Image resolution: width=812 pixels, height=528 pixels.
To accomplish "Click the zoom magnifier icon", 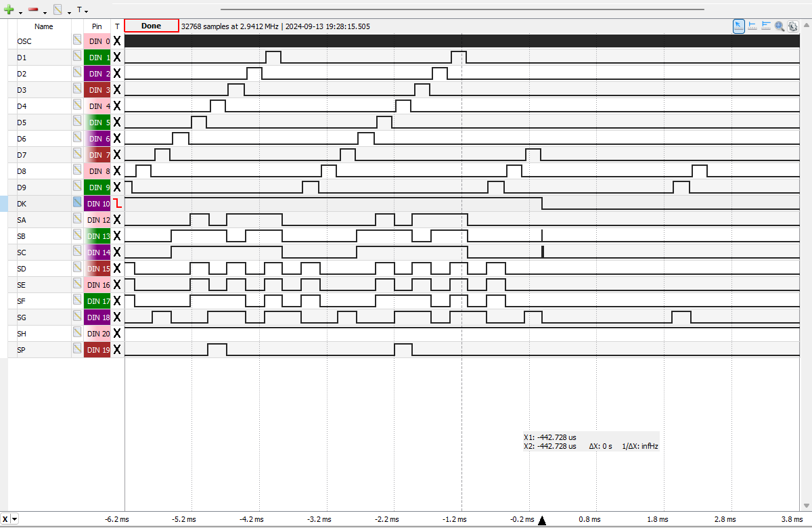I will coord(780,26).
